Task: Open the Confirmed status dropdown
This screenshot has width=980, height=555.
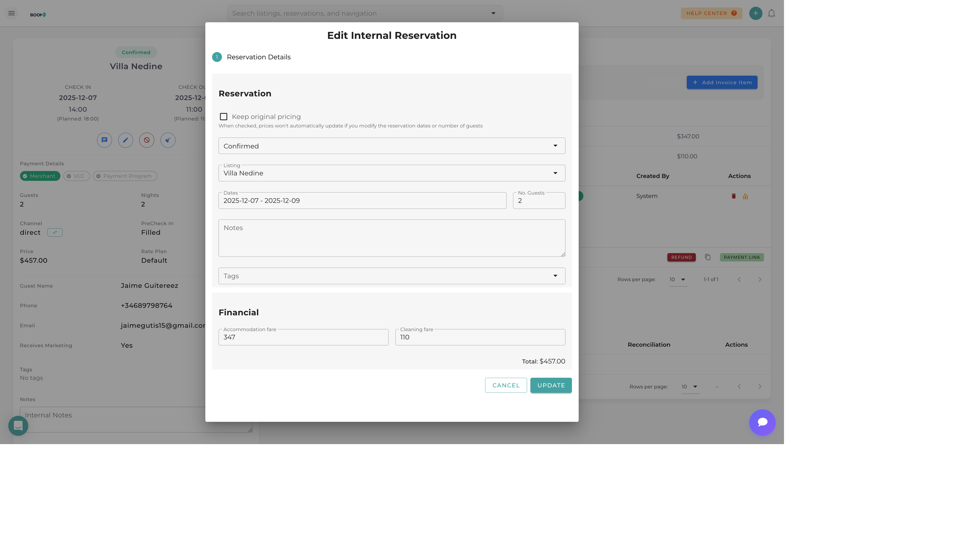Action: pyautogui.click(x=392, y=146)
